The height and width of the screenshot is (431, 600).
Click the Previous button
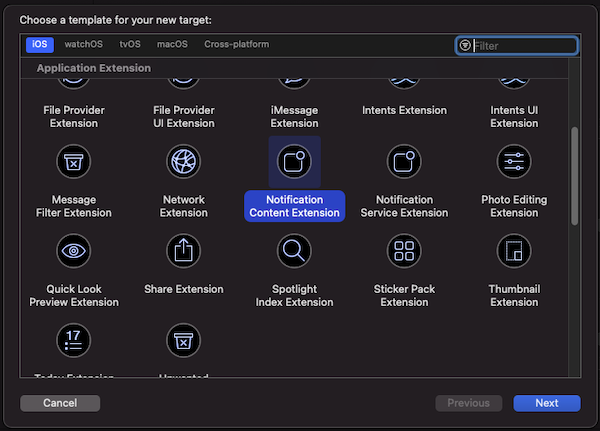point(468,403)
